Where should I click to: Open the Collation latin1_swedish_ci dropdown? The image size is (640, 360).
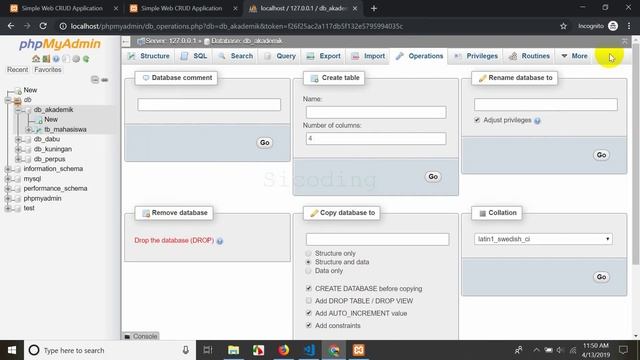(x=543, y=239)
